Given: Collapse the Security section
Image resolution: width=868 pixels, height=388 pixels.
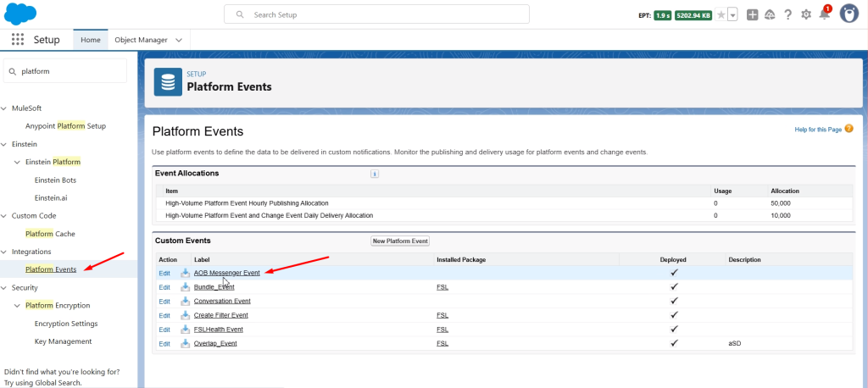Looking at the screenshot, I should point(4,288).
